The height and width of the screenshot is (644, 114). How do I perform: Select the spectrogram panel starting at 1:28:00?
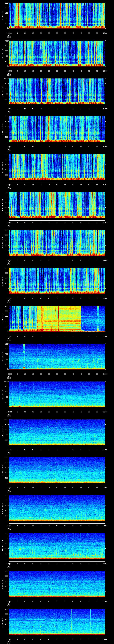point(57,546)
